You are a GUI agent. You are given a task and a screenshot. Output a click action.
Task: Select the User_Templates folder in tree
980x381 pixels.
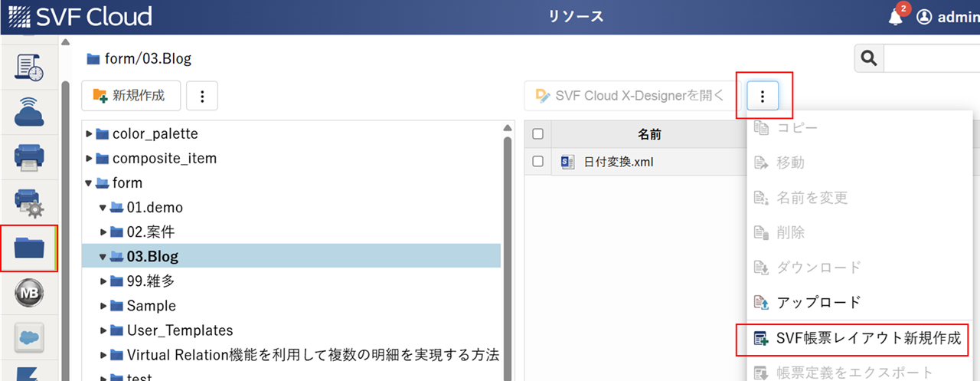coord(179,330)
